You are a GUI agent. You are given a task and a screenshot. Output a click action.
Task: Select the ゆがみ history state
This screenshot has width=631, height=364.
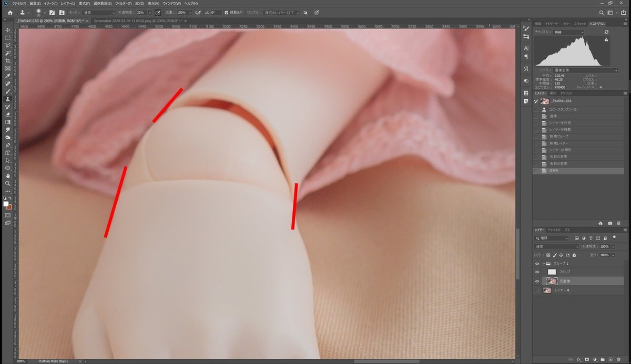(x=578, y=171)
